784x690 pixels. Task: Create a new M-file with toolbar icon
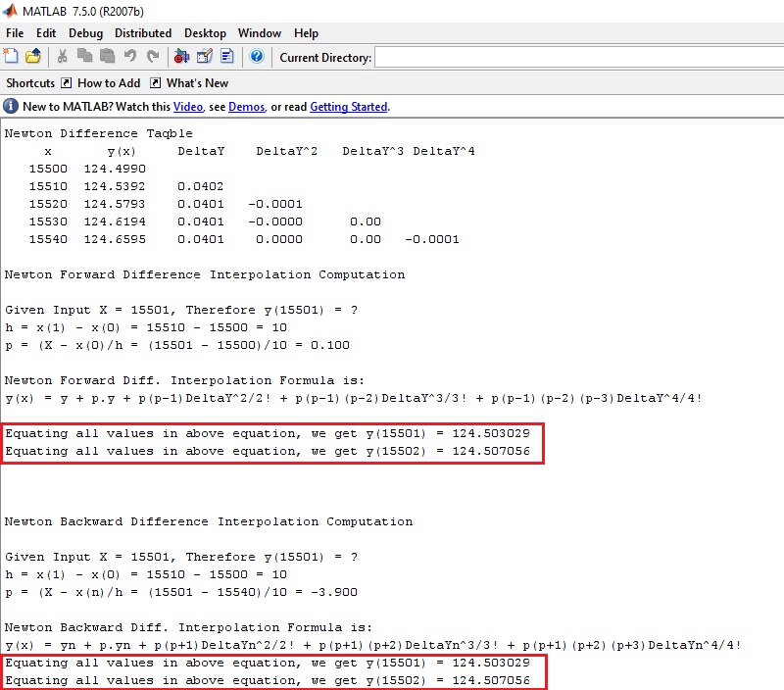(11, 57)
